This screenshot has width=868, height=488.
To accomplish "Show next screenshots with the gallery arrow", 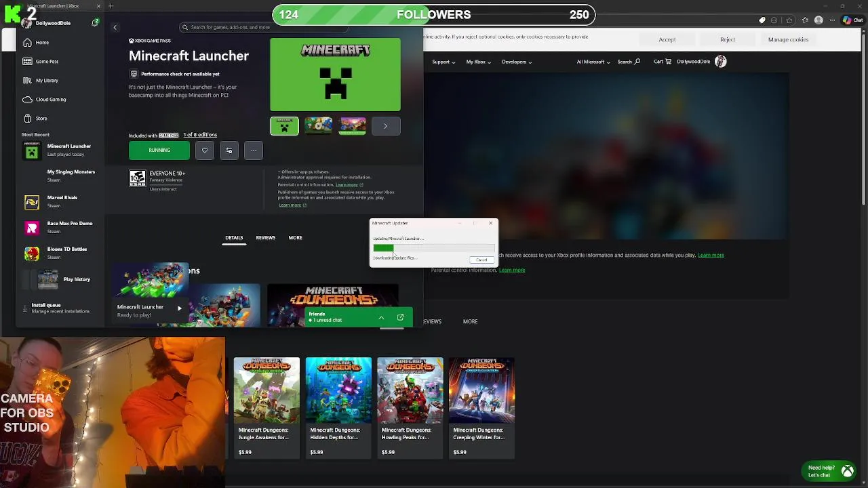I will point(386,126).
